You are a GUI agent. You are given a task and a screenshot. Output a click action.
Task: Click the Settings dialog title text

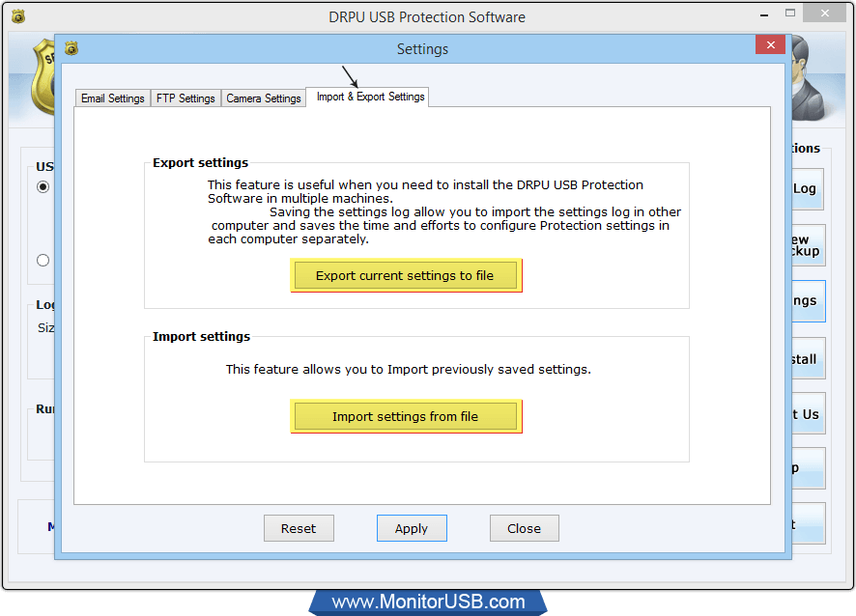[422, 49]
